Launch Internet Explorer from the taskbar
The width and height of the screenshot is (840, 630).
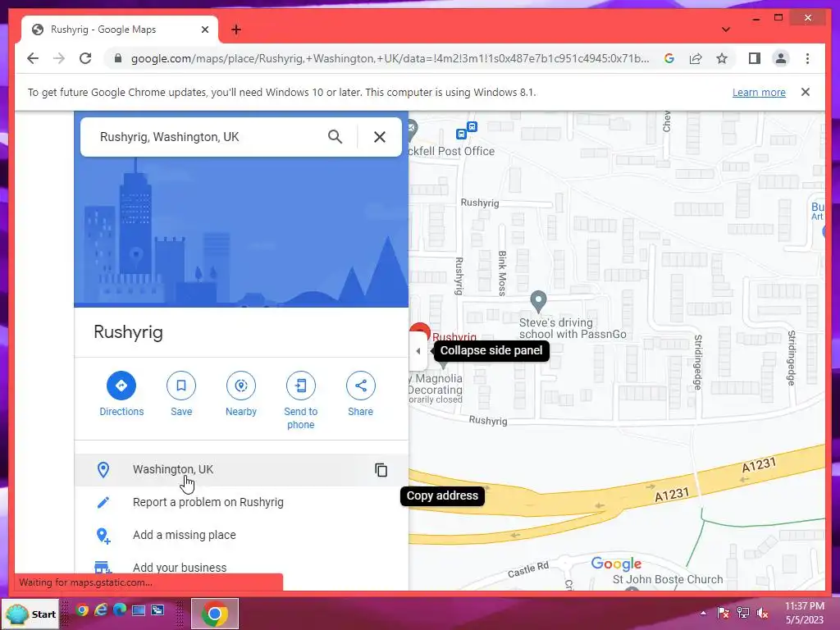click(101, 609)
